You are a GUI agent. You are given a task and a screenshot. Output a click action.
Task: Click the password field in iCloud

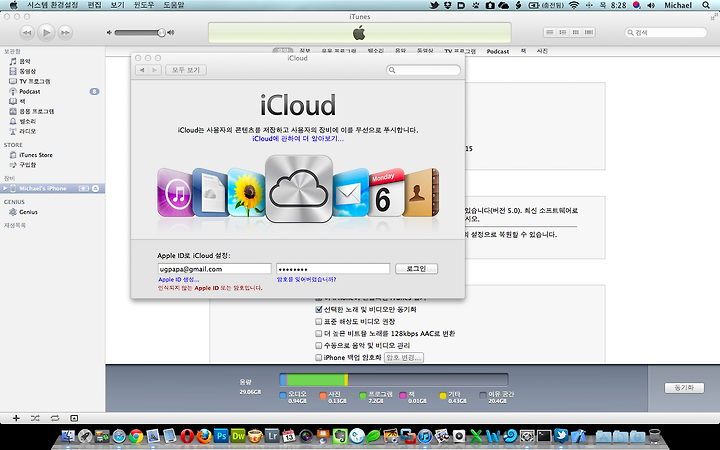[x=333, y=269]
